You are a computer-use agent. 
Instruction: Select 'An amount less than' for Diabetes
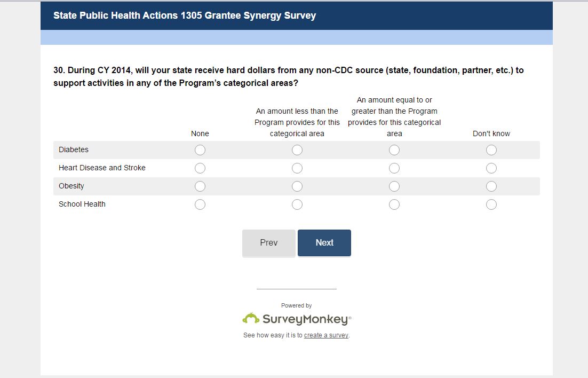(x=297, y=150)
